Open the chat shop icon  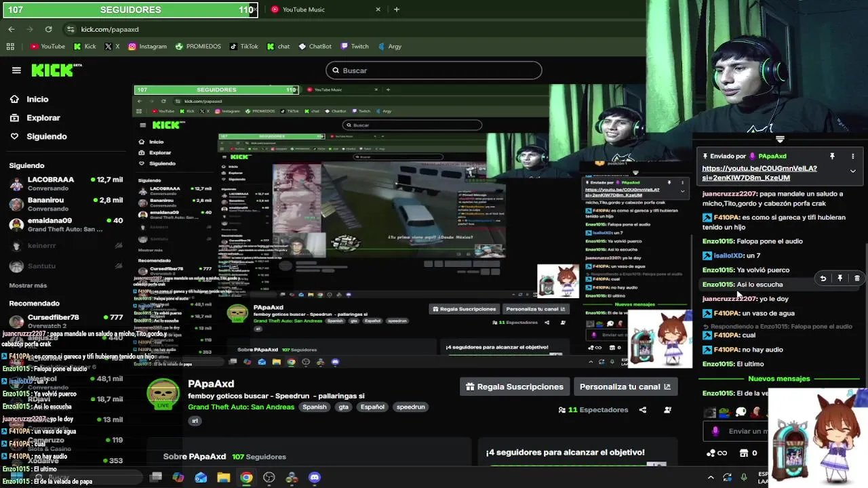tap(743, 453)
